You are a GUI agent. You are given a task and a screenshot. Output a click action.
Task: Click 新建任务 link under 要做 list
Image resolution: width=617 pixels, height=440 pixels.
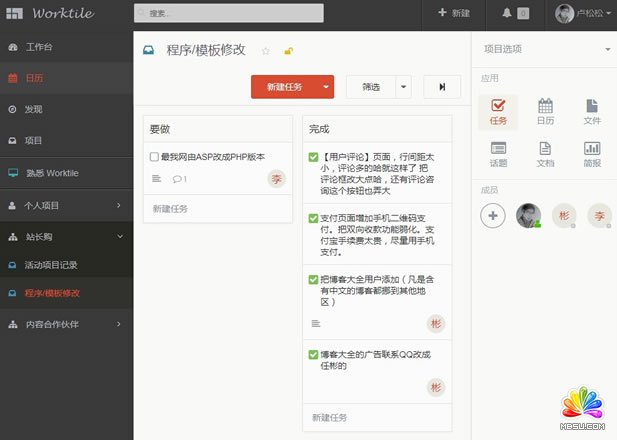pyautogui.click(x=170, y=209)
